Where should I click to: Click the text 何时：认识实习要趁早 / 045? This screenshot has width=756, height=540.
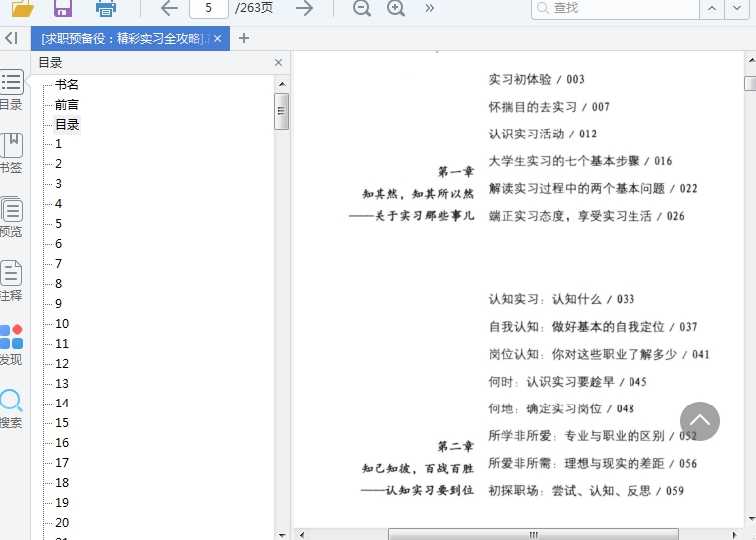click(x=568, y=382)
